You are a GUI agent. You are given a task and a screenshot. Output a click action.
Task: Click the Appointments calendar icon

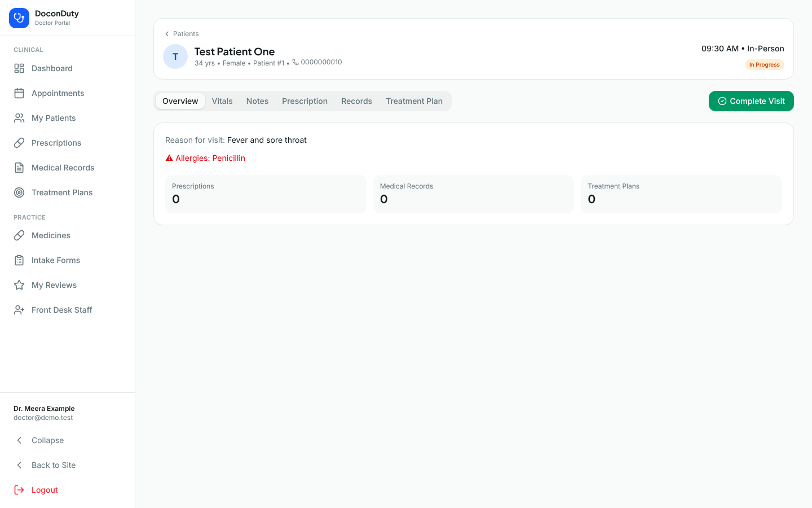pos(19,93)
